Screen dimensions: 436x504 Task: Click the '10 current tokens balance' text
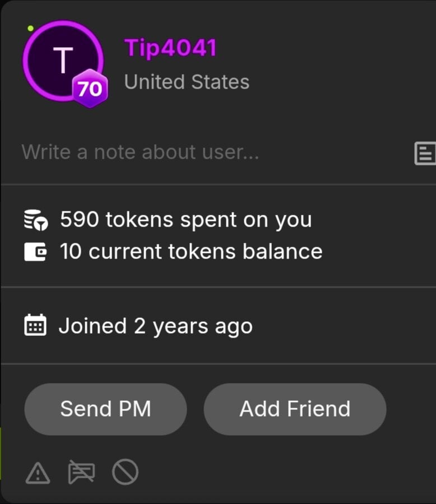pos(191,251)
